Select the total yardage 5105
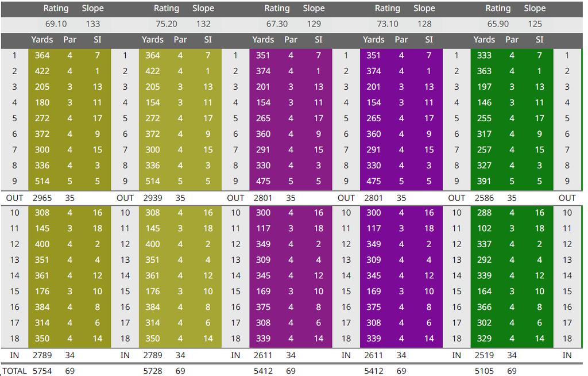The width and height of the screenshot is (588, 376). click(x=484, y=371)
